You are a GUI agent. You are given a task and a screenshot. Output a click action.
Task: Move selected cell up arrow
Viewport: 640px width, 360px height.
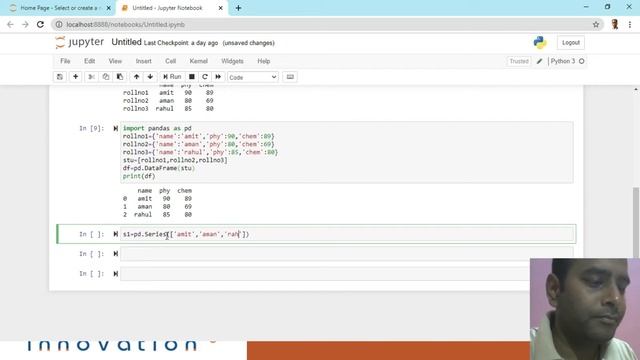click(x=136, y=77)
